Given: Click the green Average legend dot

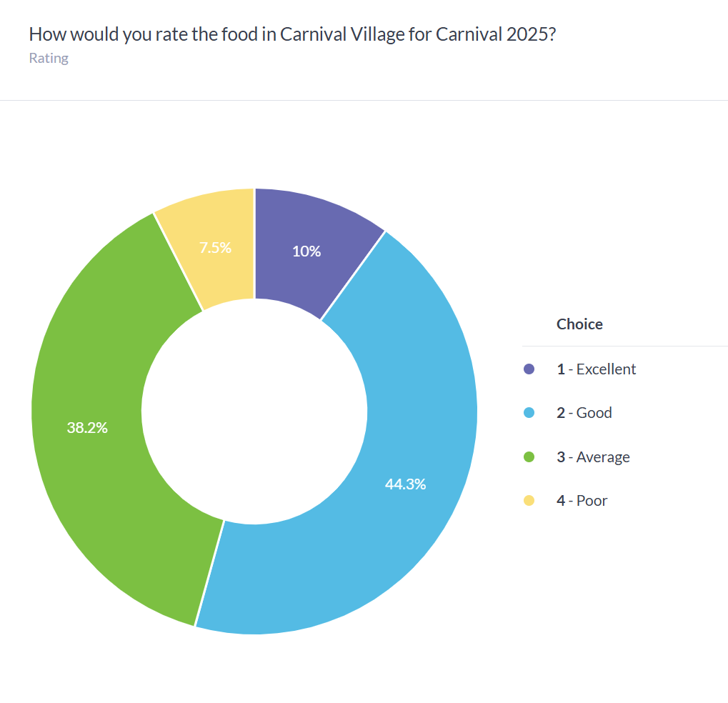Looking at the screenshot, I should coord(529,457).
